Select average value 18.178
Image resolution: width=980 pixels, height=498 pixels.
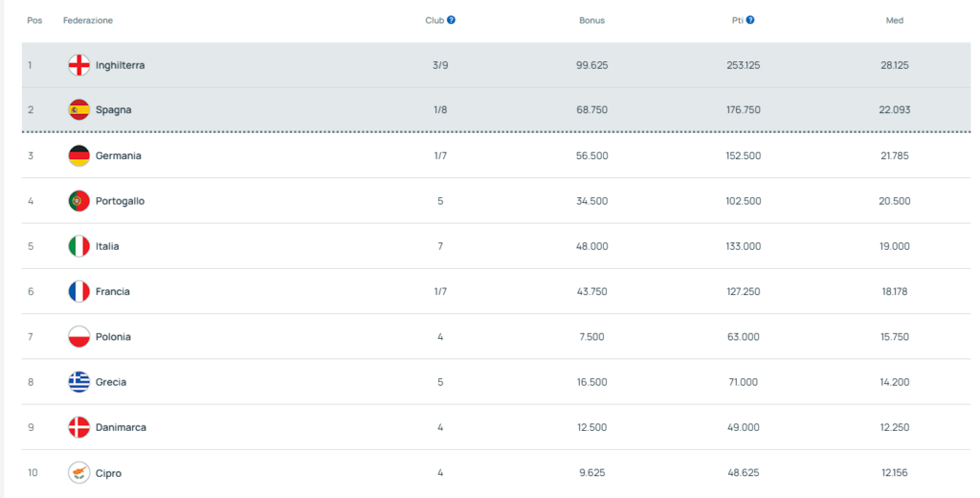(x=895, y=291)
